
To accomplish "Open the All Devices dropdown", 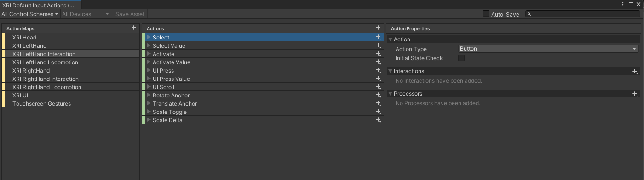I will [x=86, y=14].
